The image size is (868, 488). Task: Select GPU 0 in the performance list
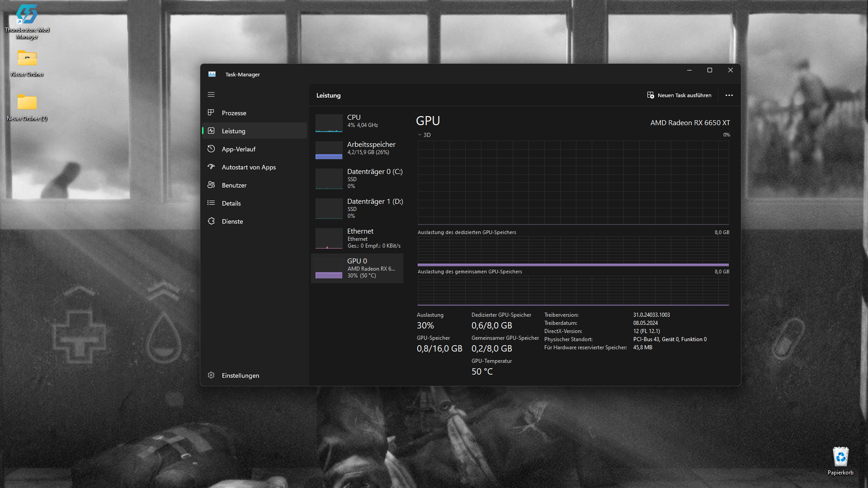tap(357, 268)
